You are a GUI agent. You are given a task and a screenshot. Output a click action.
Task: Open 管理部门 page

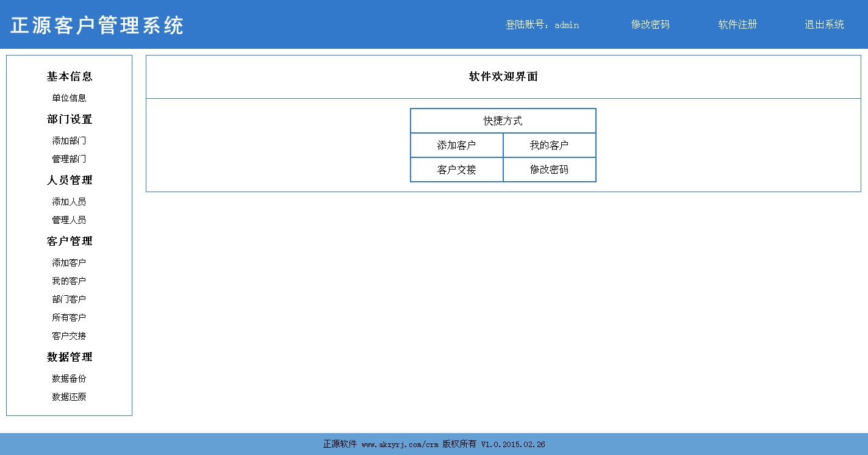point(69,159)
